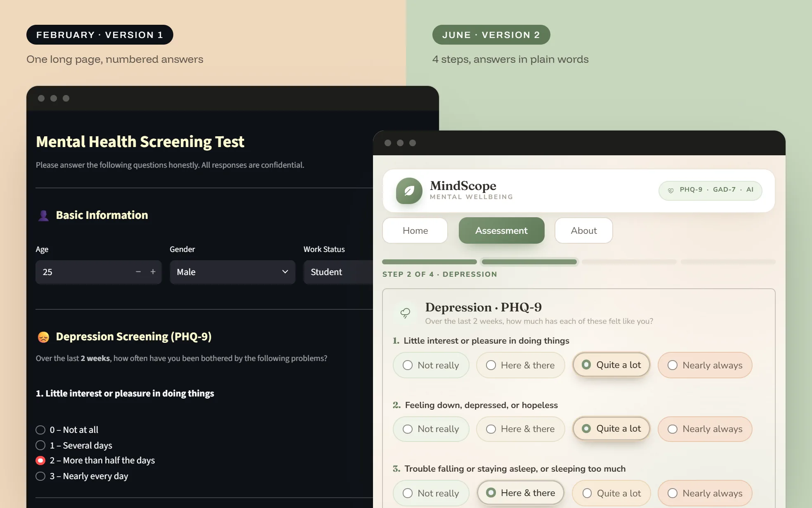This screenshot has width=812, height=508.
Task: Click the second progress step segment
Action: point(529,262)
